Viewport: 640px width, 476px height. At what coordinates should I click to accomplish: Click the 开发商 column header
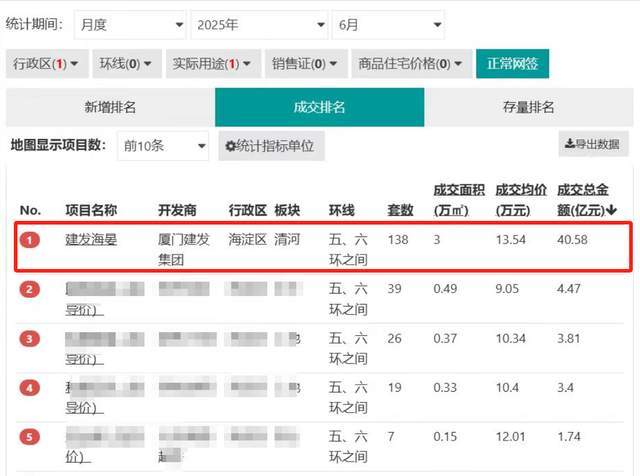[177, 210]
